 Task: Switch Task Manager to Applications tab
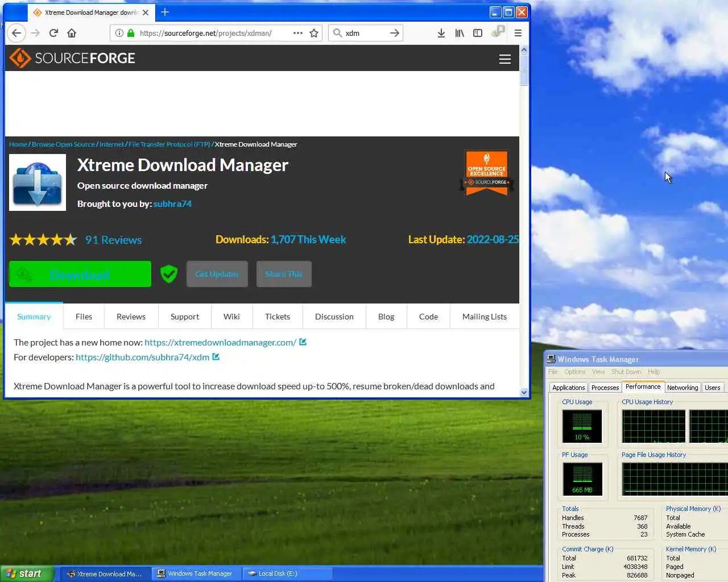(x=569, y=388)
